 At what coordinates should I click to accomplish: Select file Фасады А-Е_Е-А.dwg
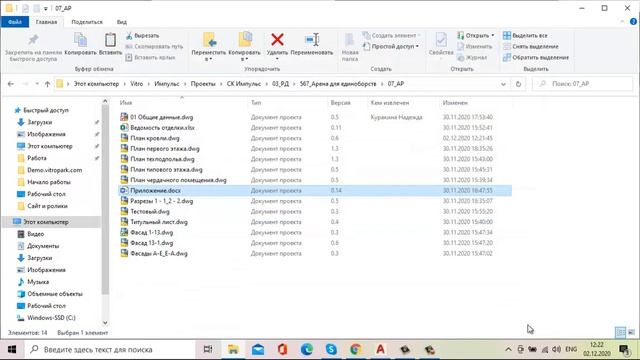tap(159, 253)
